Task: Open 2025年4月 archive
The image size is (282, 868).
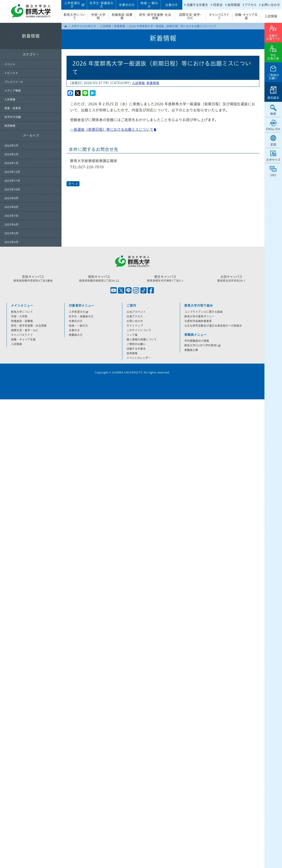Action: coord(31,242)
